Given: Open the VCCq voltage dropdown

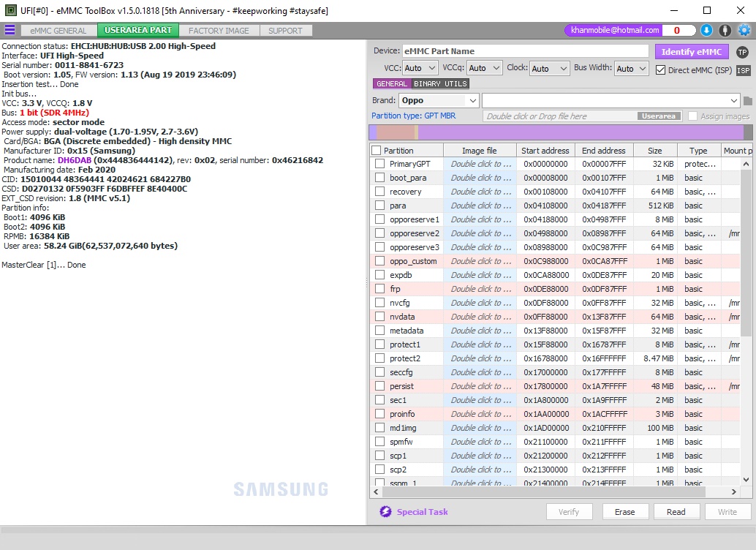Looking at the screenshot, I should [485, 68].
